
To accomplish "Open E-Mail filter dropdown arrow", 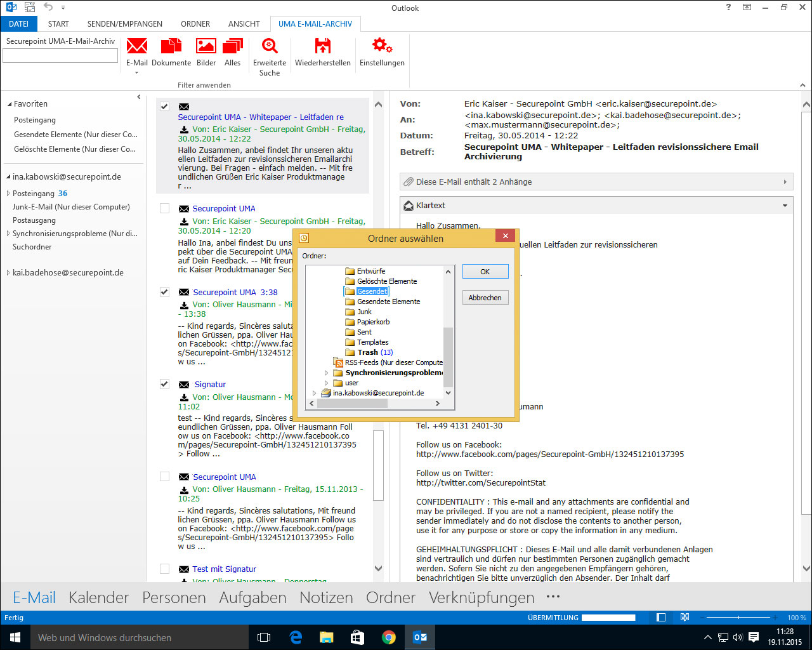I will coord(136,73).
